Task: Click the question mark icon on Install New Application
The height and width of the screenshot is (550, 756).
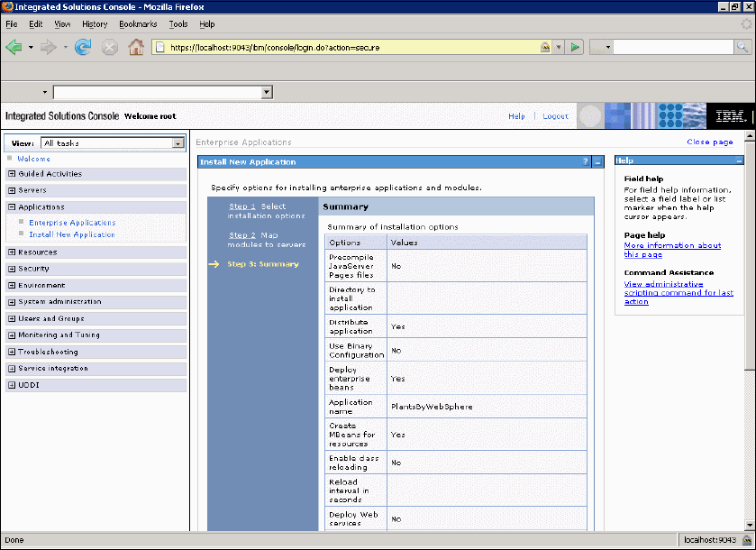Action: [x=586, y=162]
